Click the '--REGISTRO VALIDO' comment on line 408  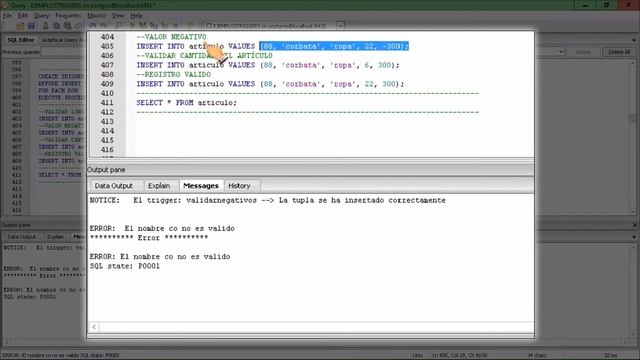pos(173,75)
